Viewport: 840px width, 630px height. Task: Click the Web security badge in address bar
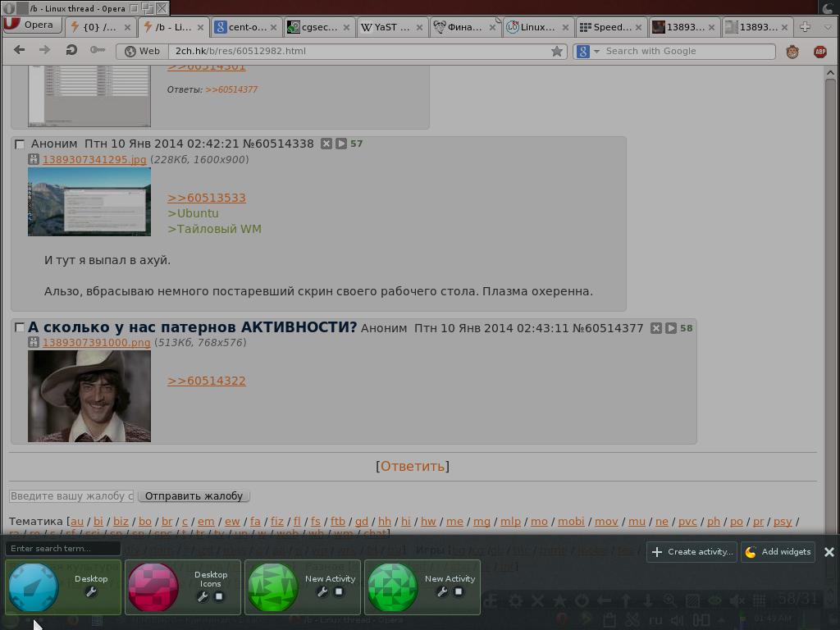pos(143,51)
